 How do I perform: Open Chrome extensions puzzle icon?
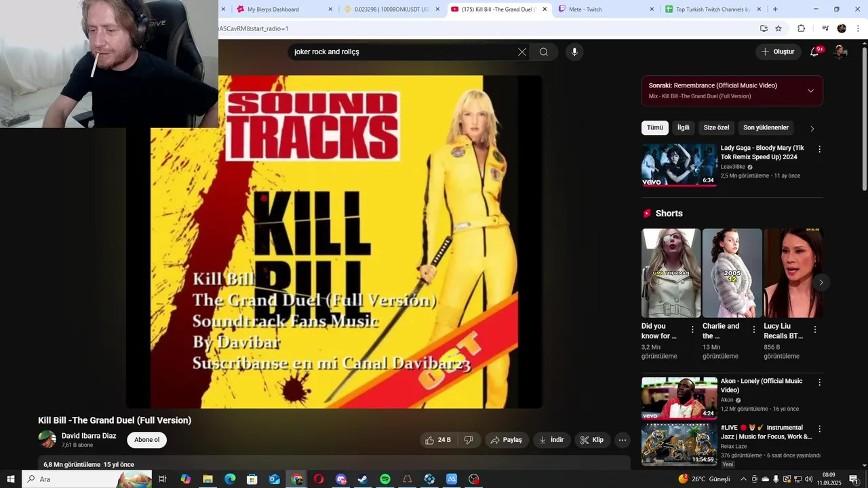click(x=801, y=28)
